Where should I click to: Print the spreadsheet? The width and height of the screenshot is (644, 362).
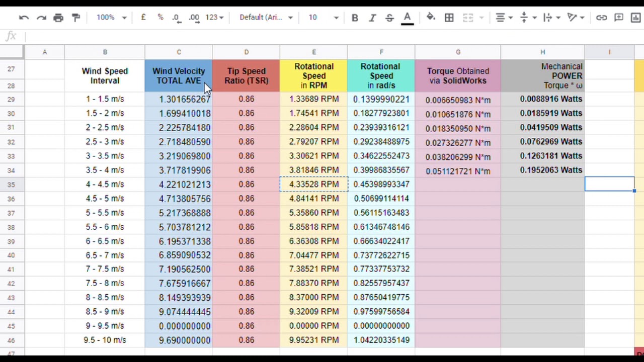(x=58, y=18)
